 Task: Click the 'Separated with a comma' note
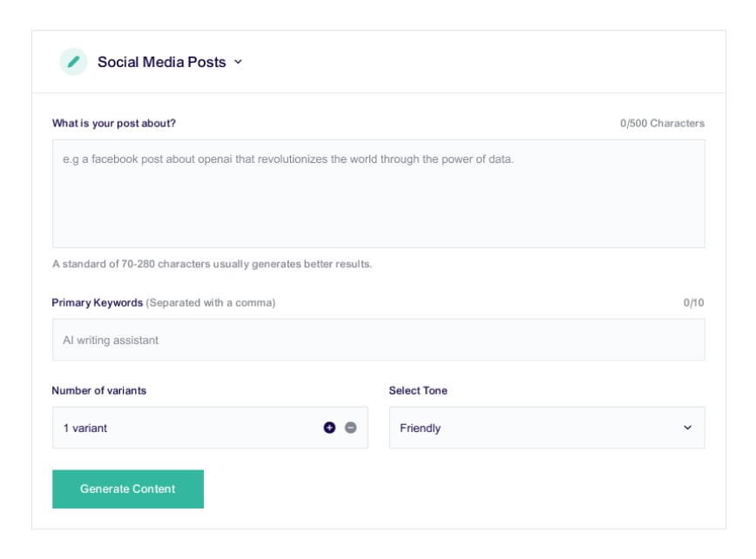point(211,303)
